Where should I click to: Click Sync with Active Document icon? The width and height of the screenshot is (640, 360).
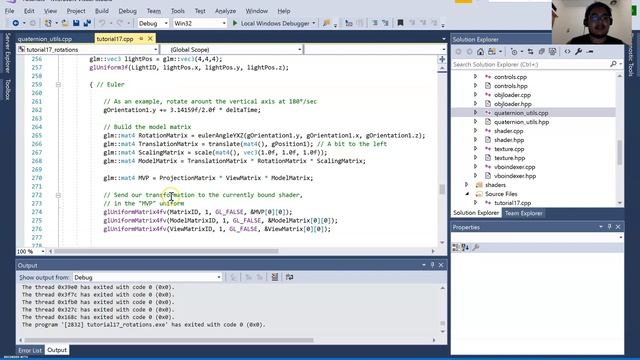click(x=530, y=52)
